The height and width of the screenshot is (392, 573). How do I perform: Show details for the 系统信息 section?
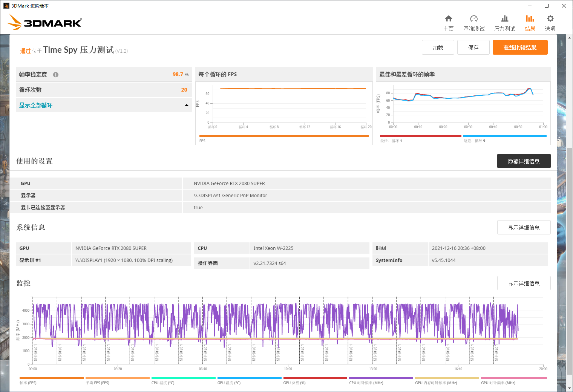tap(524, 227)
